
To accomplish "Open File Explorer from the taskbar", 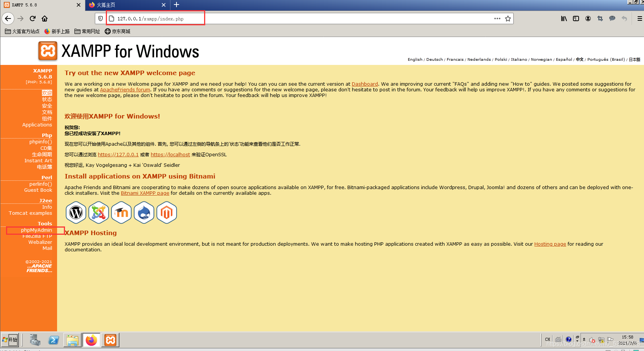I will point(72,340).
